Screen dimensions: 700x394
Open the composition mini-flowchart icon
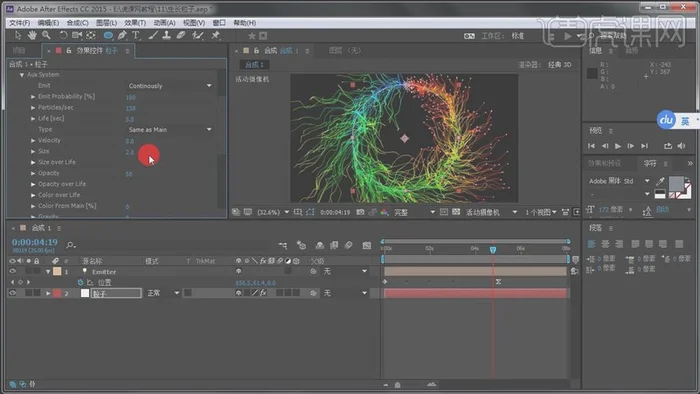coord(283,245)
